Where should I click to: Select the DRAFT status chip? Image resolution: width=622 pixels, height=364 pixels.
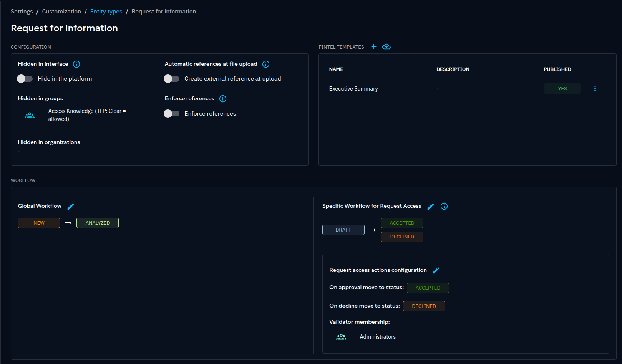pyautogui.click(x=343, y=230)
